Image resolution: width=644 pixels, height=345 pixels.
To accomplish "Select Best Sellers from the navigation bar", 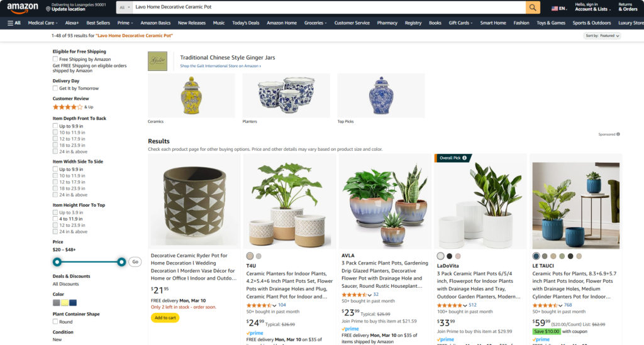I will tap(98, 23).
